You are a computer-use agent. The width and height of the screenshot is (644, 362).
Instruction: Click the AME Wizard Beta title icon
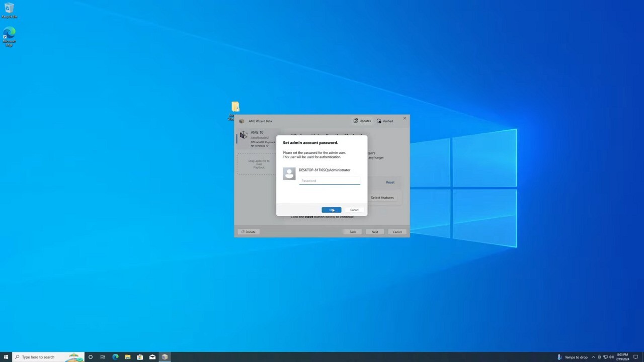[x=242, y=121]
